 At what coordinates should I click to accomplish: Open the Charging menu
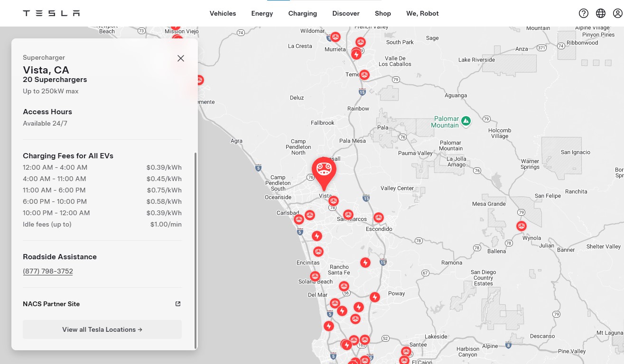click(302, 13)
